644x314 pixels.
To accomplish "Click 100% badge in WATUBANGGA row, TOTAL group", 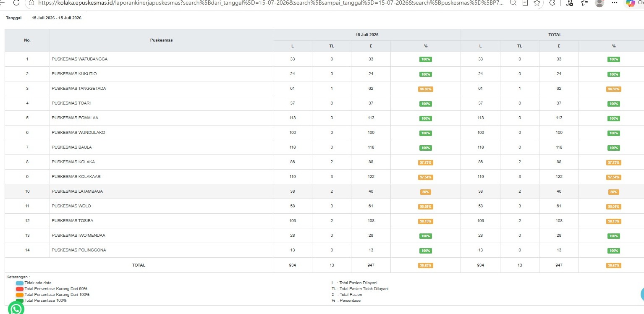I will pos(614,60).
